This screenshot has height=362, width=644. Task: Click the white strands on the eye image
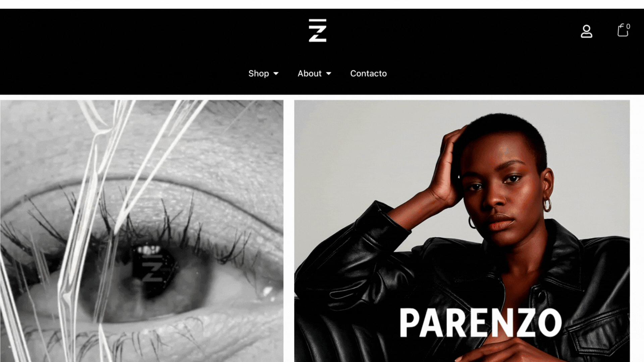101,201
